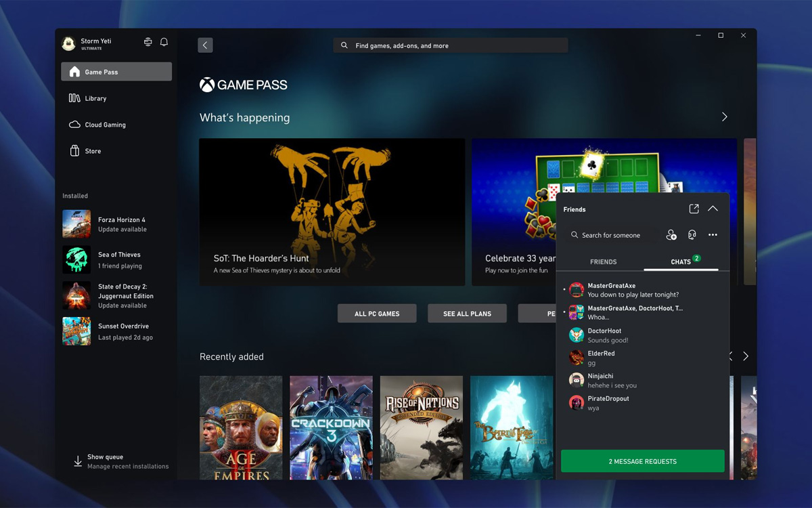Open Ninjaichi chat

click(x=643, y=381)
